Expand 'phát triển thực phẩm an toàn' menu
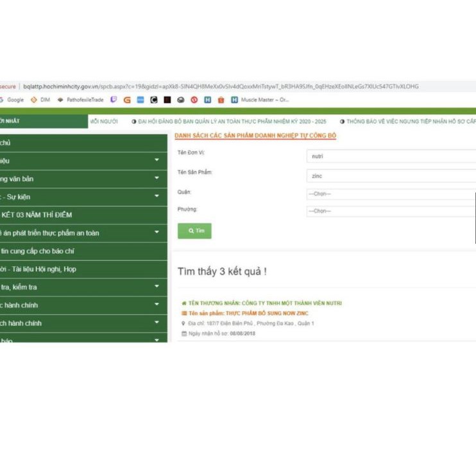 pyautogui.click(x=157, y=233)
